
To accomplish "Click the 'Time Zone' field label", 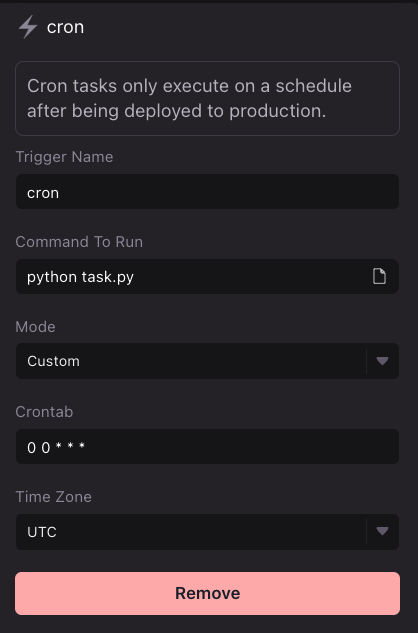I will (53, 497).
